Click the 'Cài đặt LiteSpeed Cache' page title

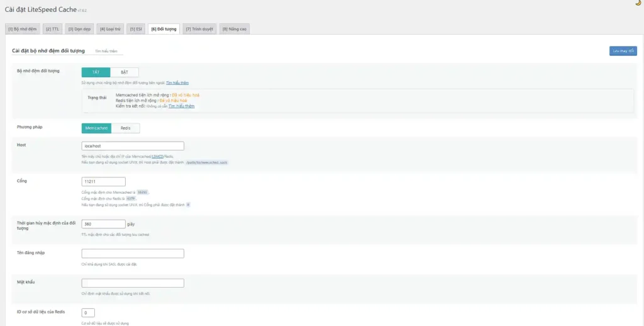point(41,9)
